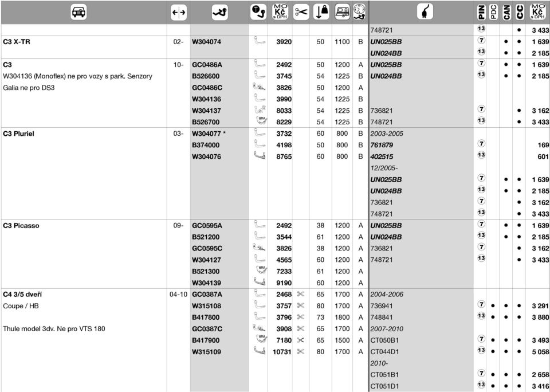Click the year range 04-10
The width and height of the screenshot is (550, 392).
(x=179, y=295)
